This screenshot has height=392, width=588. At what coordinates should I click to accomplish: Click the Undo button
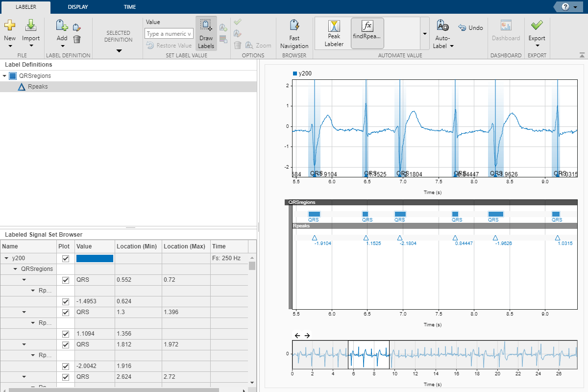(x=470, y=28)
